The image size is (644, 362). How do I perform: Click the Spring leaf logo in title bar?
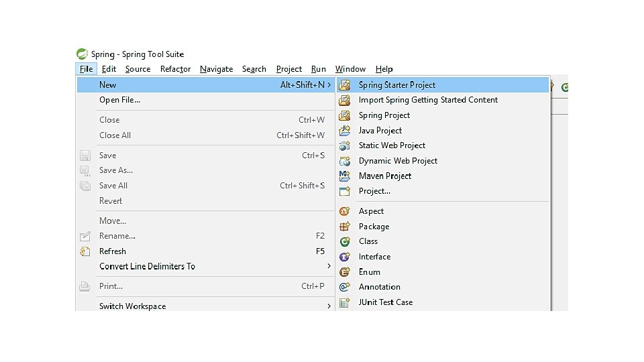coord(82,54)
